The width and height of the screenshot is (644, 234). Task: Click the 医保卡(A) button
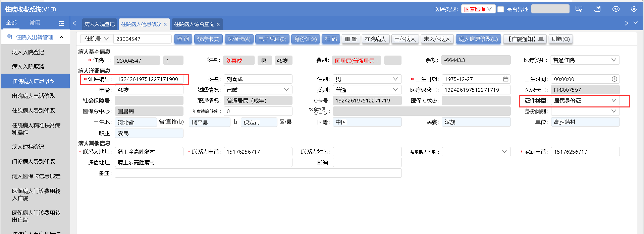pyautogui.click(x=239, y=39)
